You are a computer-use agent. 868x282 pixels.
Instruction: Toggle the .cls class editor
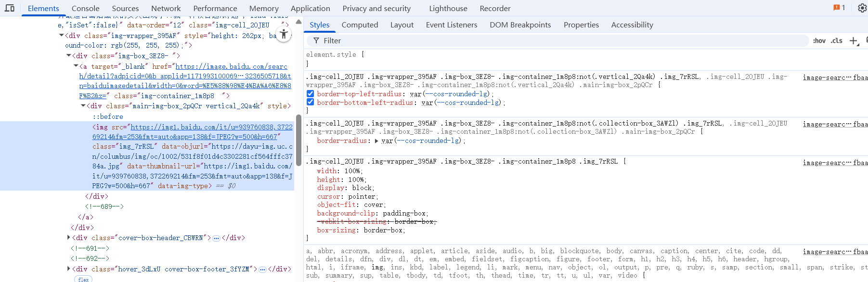point(837,41)
